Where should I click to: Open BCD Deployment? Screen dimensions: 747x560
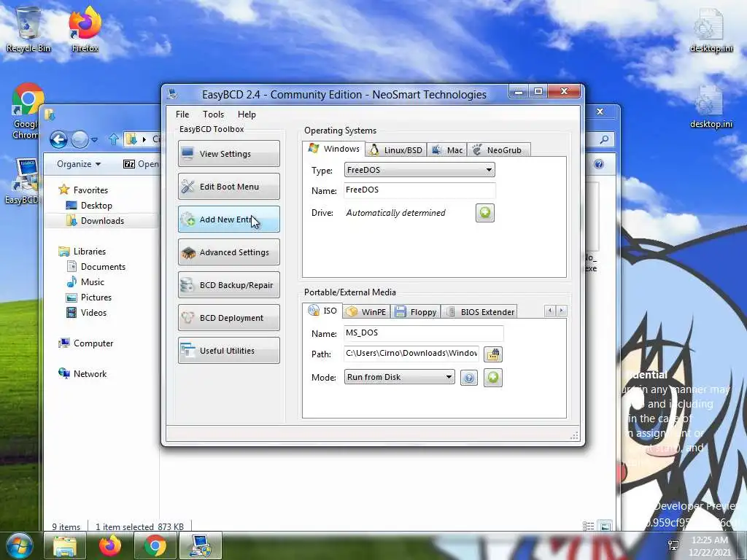228,318
